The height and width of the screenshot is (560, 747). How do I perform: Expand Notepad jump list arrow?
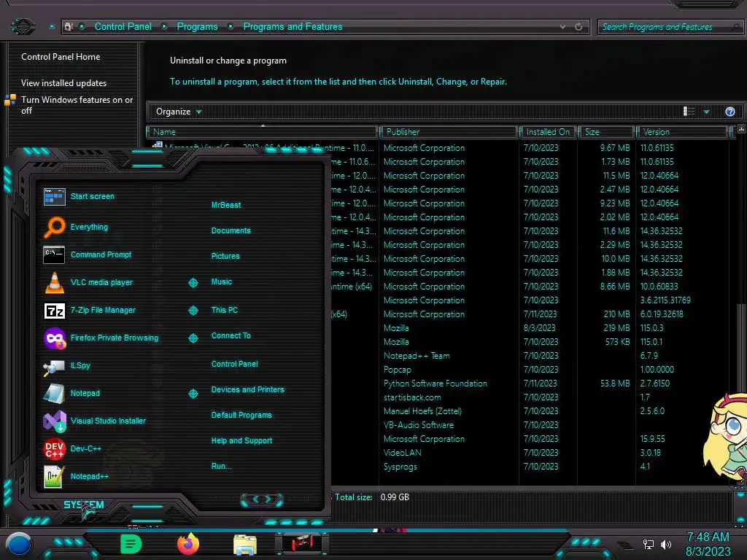193,394
